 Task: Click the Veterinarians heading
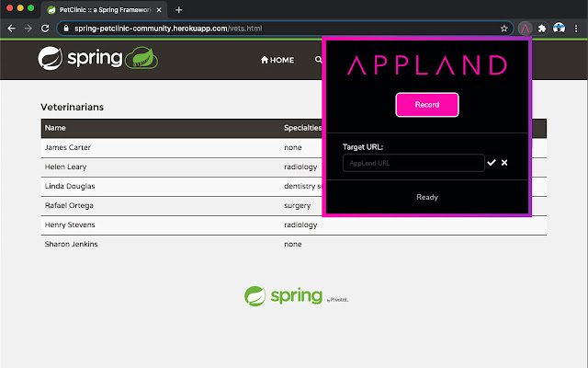(72, 107)
